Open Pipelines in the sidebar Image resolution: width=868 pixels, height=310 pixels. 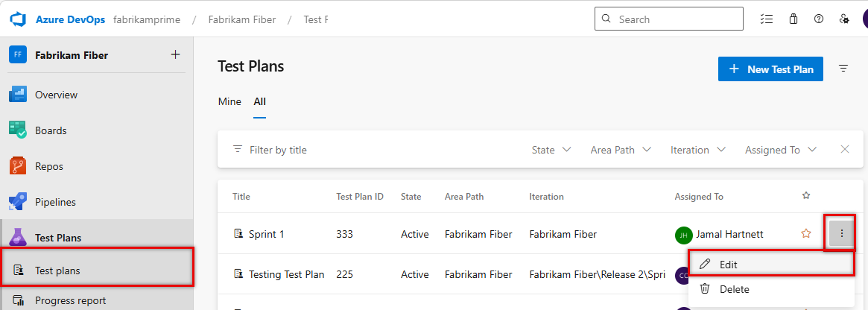click(55, 202)
